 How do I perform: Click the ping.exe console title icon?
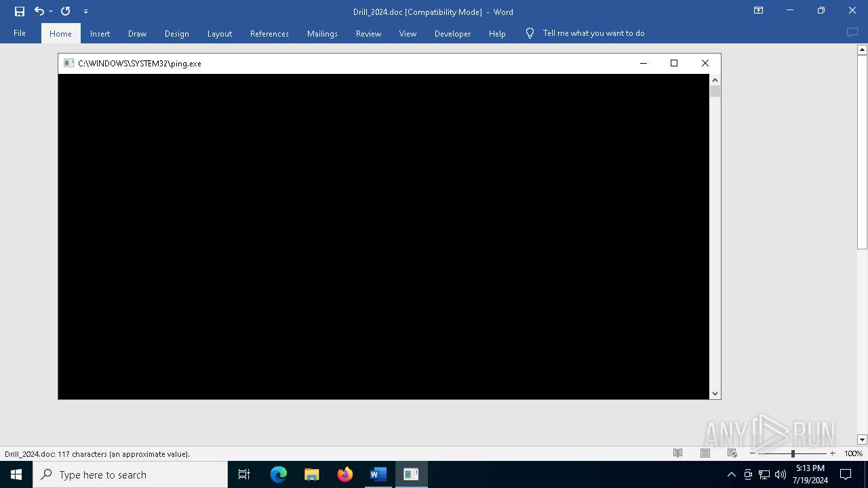pos(68,63)
